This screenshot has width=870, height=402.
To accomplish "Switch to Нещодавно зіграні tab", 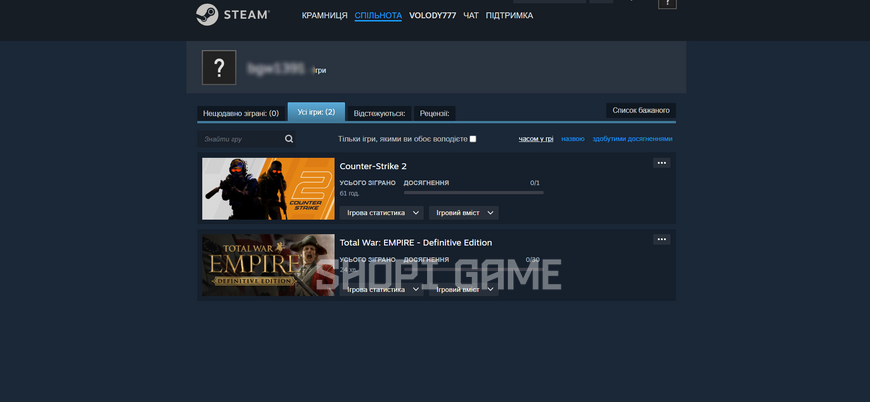I will tap(241, 113).
